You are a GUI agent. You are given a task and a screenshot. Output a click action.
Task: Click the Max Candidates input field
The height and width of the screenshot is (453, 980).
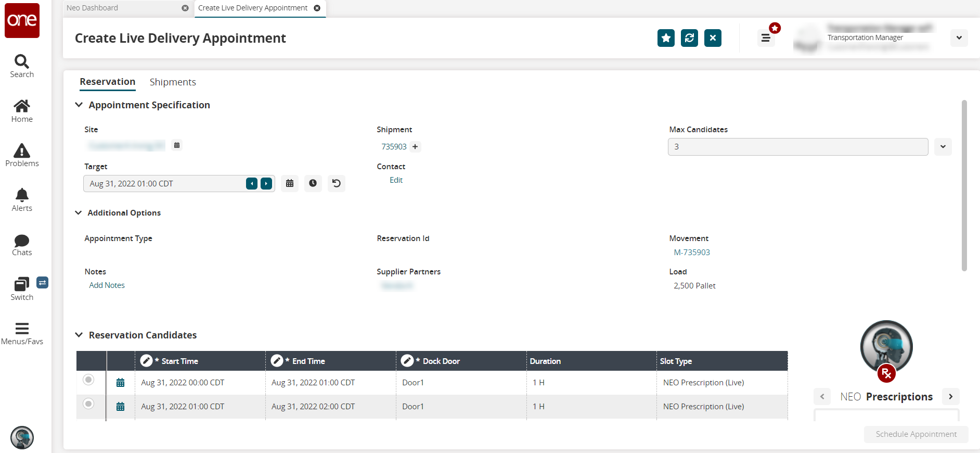[798, 147]
